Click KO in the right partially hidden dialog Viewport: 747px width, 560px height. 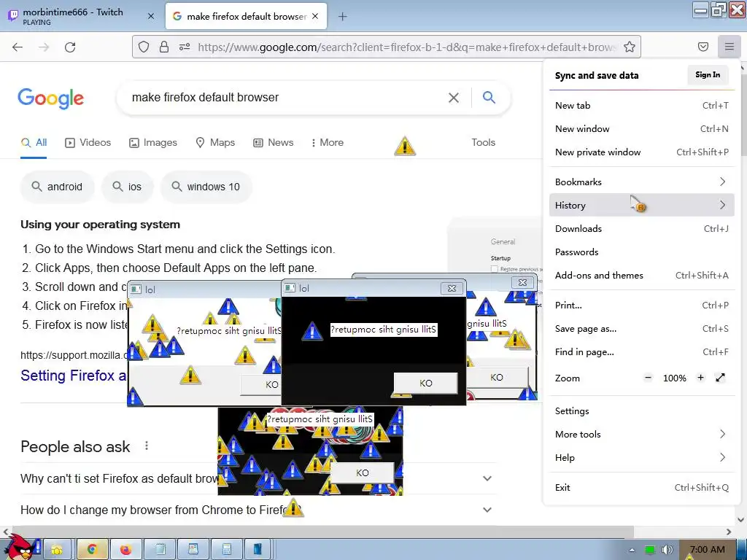tap(497, 377)
